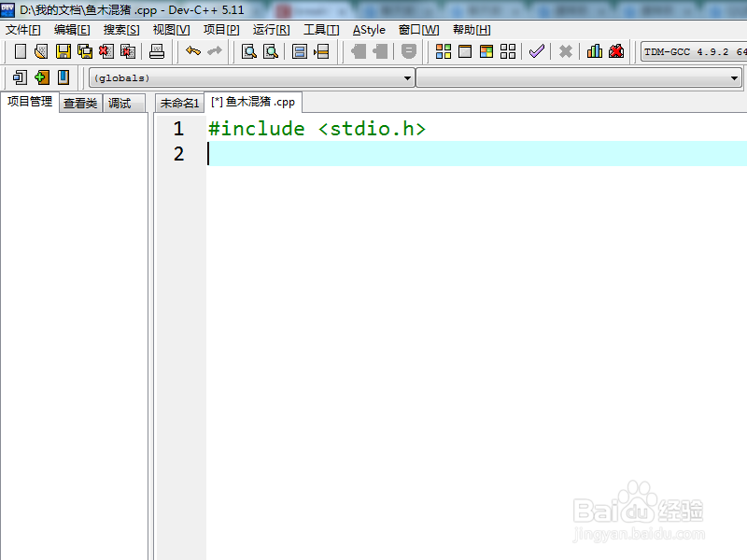Switch to the 项目管理 panel tab
This screenshot has height=560, width=747.
[x=30, y=102]
